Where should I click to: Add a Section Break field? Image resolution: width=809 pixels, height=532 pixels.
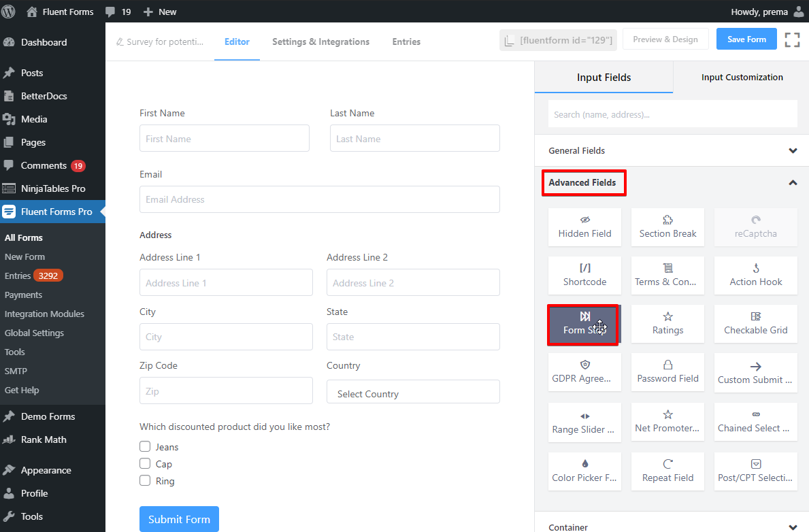click(667, 227)
